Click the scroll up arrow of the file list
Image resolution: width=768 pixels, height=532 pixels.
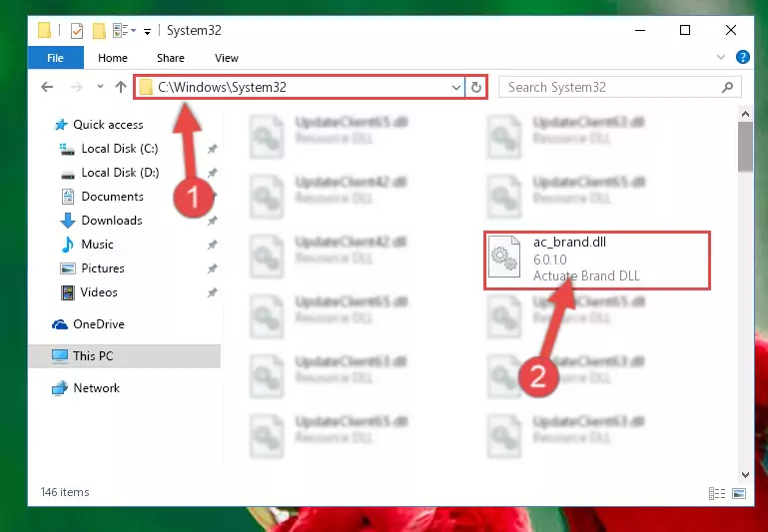(x=745, y=115)
